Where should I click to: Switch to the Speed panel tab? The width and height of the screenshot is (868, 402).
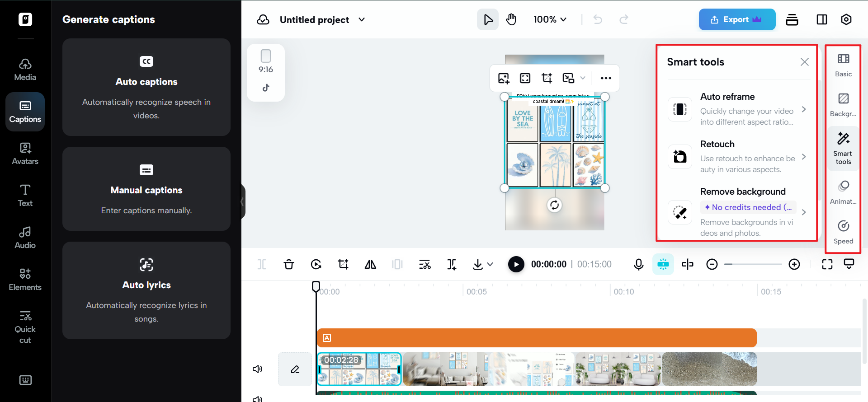843,232
